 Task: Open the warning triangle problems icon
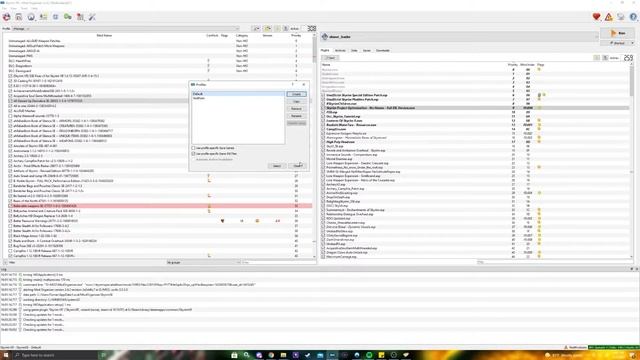point(609,17)
